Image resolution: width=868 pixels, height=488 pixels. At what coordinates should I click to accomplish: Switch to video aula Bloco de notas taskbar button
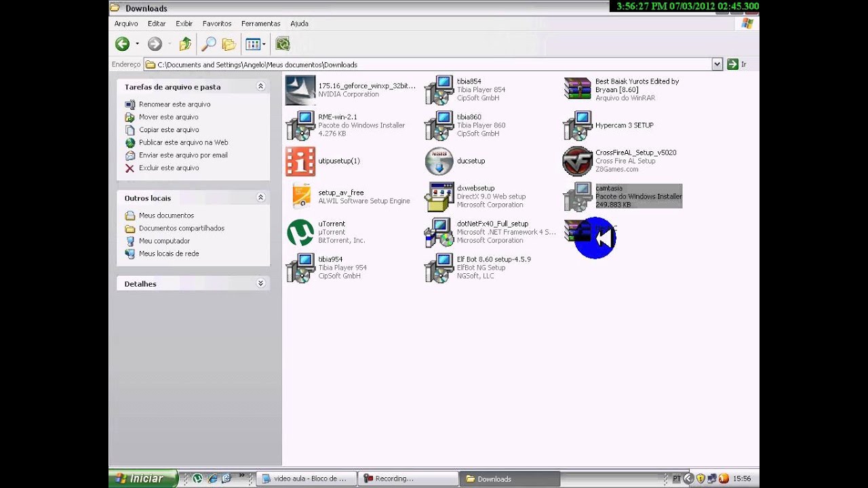point(306,479)
